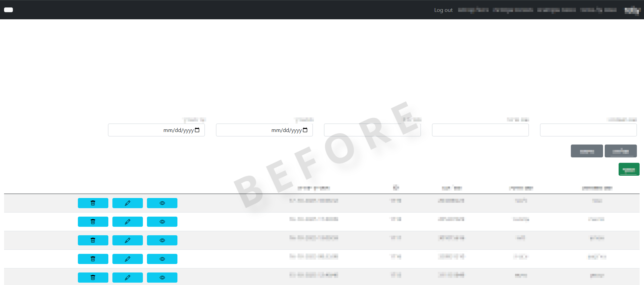Screen dimensions: 644x285
Task: Click the middle empty filter text field
Action: coord(372,130)
